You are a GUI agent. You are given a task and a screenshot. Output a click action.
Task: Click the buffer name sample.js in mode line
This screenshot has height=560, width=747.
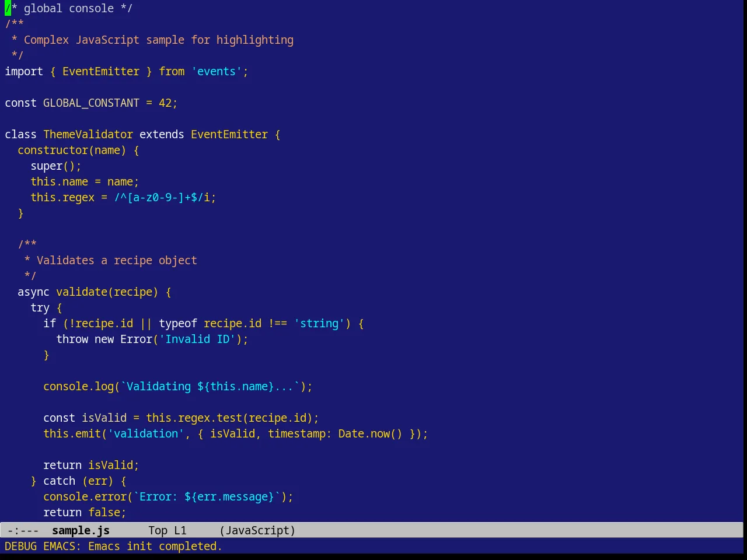pos(81,530)
